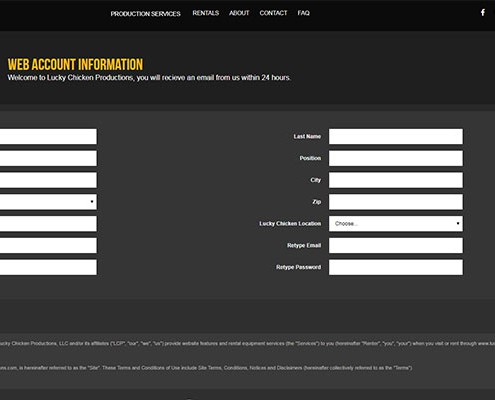Click the City label
This screenshot has height=400, width=495.
coord(315,180)
